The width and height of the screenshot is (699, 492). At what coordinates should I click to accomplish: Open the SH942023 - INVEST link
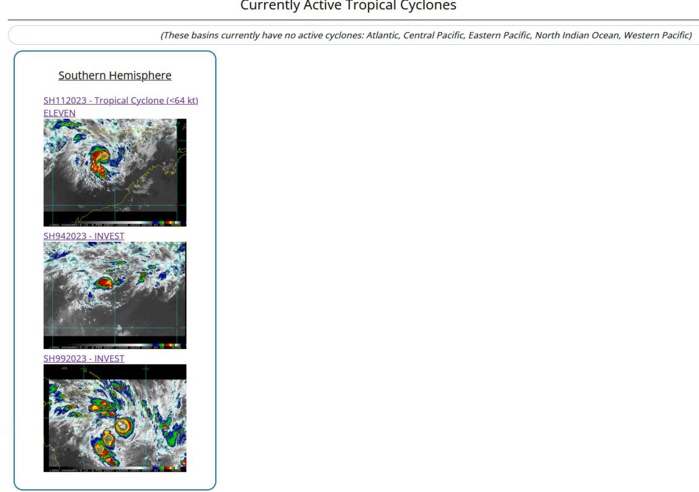tap(83, 236)
